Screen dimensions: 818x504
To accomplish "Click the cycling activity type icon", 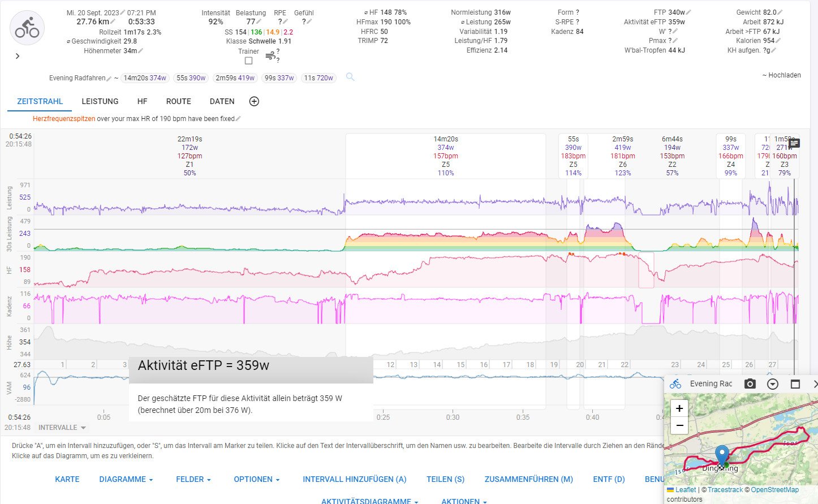I will click(x=27, y=28).
